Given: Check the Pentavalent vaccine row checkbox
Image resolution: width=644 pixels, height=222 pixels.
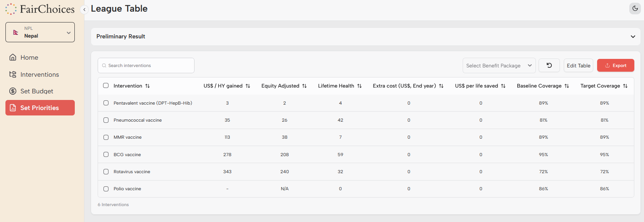Looking at the screenshot, I should click(x=106, y=103).
